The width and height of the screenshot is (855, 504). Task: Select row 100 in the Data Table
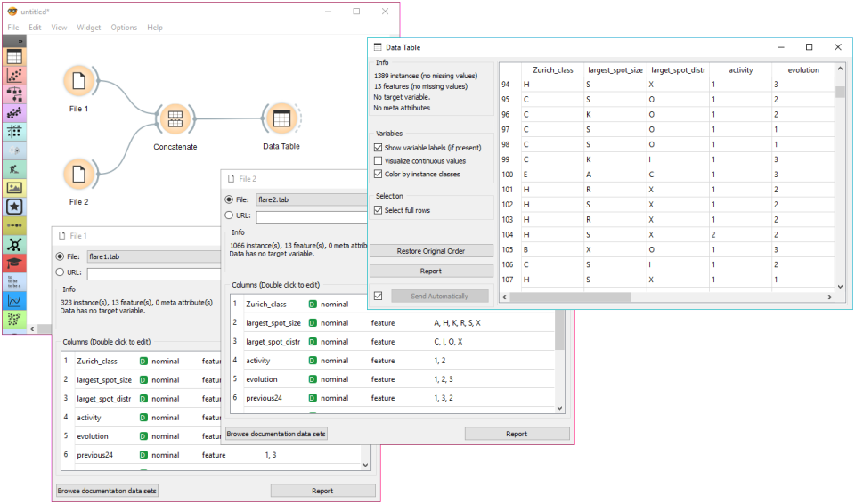[x=507, y=175]
